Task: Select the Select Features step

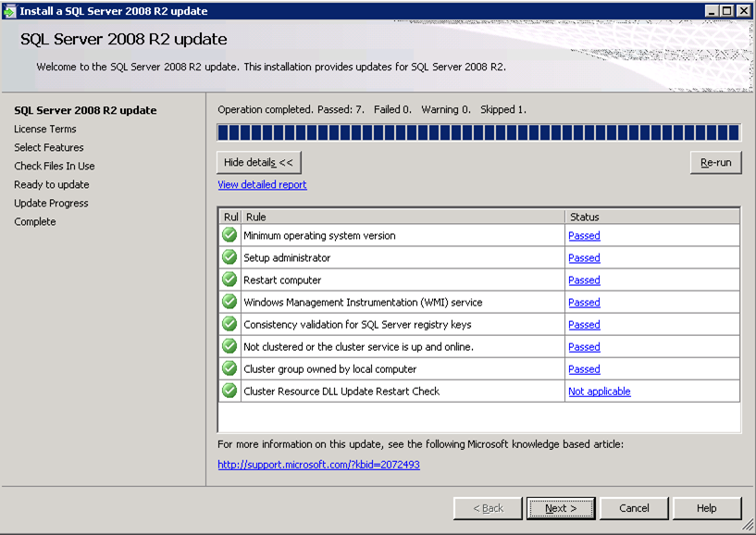Action: point(49,147)
